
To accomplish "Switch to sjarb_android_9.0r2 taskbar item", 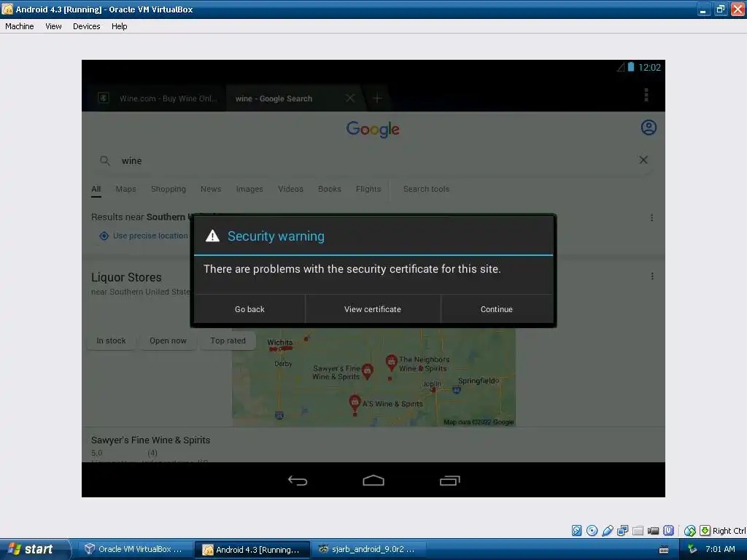I will pos(368,550).
